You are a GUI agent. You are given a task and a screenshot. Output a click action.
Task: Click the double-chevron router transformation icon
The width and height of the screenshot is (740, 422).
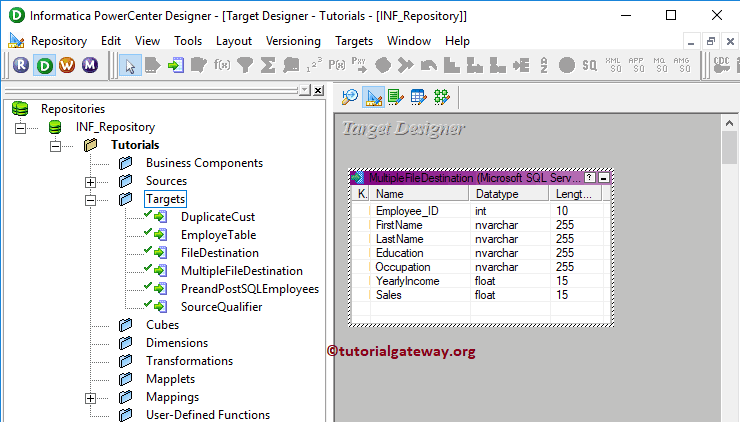click(405, 65)
